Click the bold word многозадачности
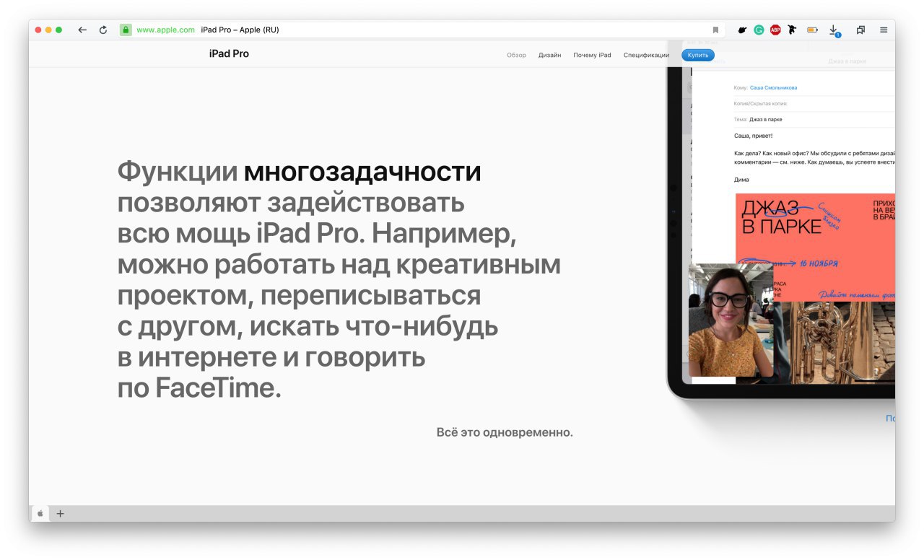Screen dimensions: 924x560 tap(362, 172)
